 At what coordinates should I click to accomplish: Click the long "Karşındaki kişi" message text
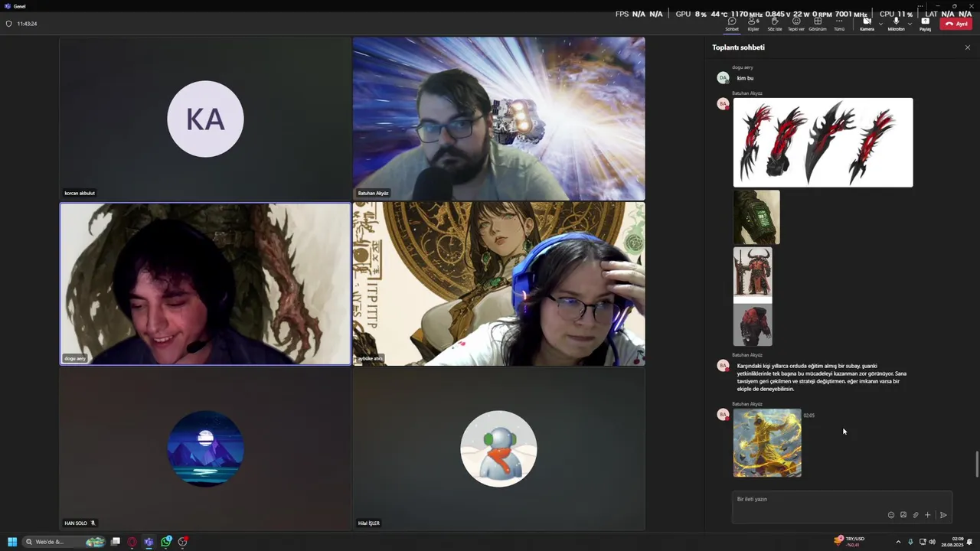822,377
